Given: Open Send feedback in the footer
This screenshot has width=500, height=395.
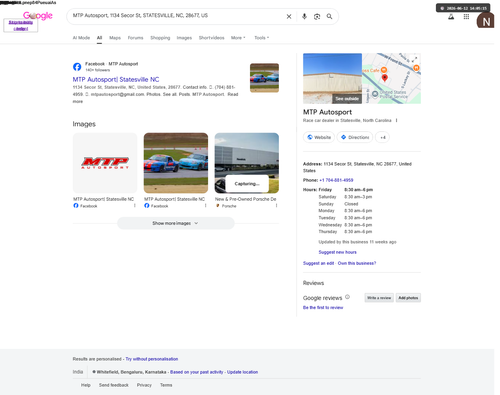Looking at the screenshot, I should coord(114,385).
